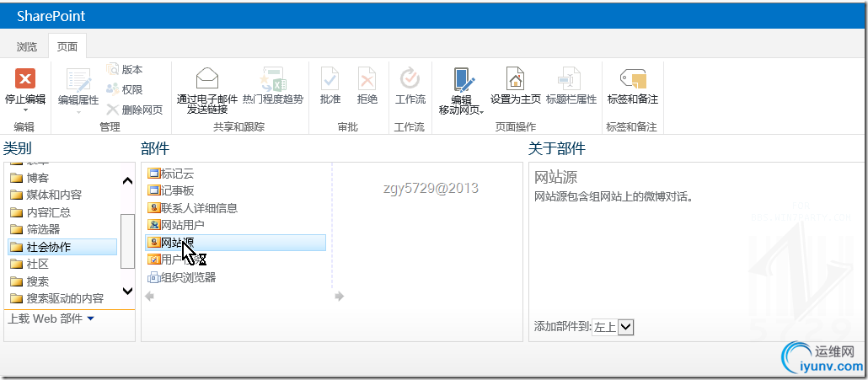Click the Approve (批准) icon
The image size is (868, 380).
tap(330, 78)
